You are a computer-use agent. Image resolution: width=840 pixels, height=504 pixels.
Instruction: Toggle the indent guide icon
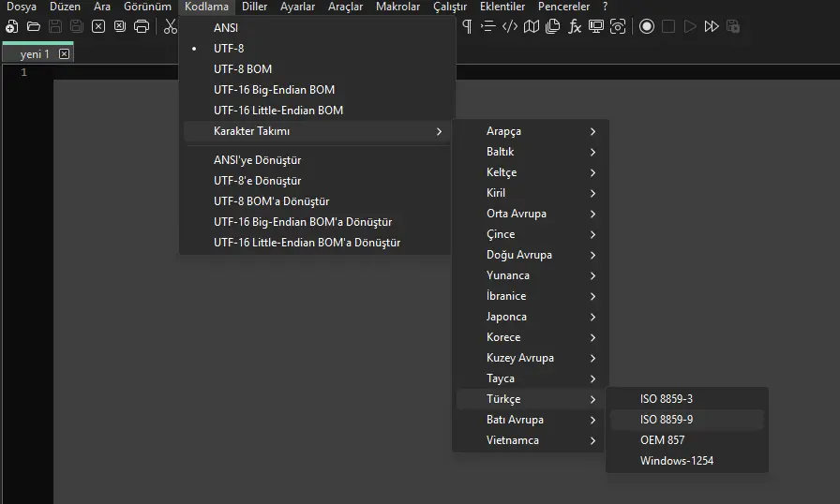(488, 26)
